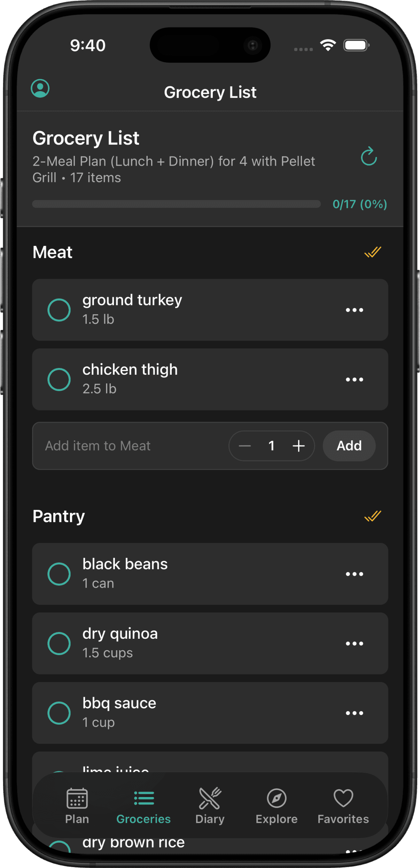
Task: Increase quantity with the plus stepper
Action: (298, 446)
